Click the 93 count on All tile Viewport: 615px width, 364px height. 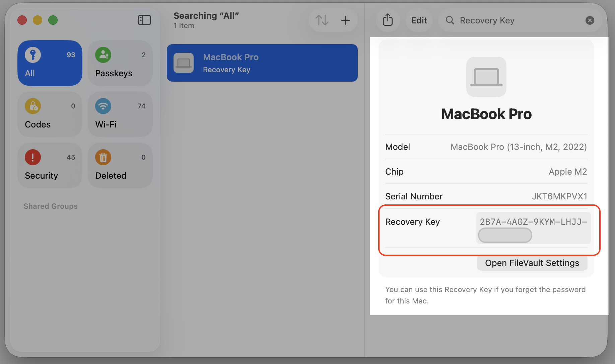(71, 55)
